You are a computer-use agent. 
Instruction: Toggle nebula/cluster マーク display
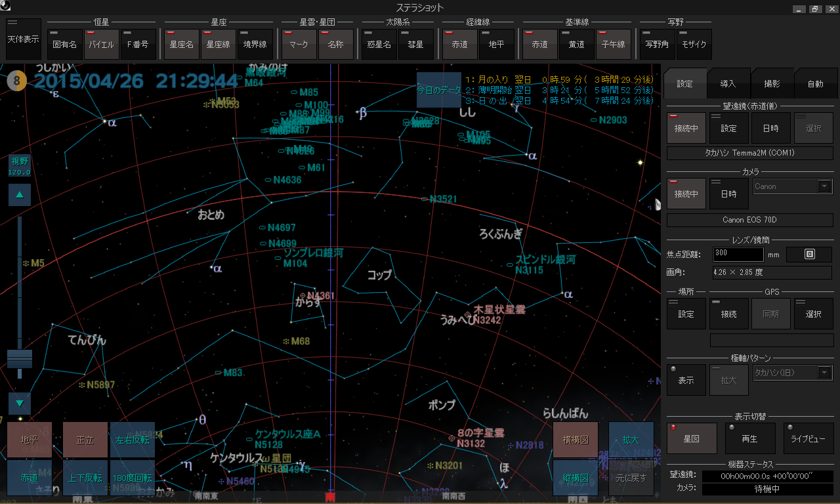click(x=299, y=45)
